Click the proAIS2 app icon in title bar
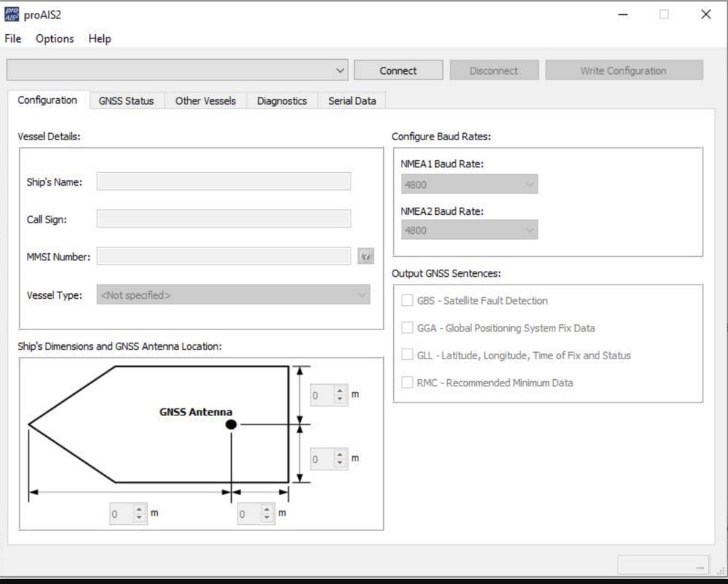 [11, 14]
